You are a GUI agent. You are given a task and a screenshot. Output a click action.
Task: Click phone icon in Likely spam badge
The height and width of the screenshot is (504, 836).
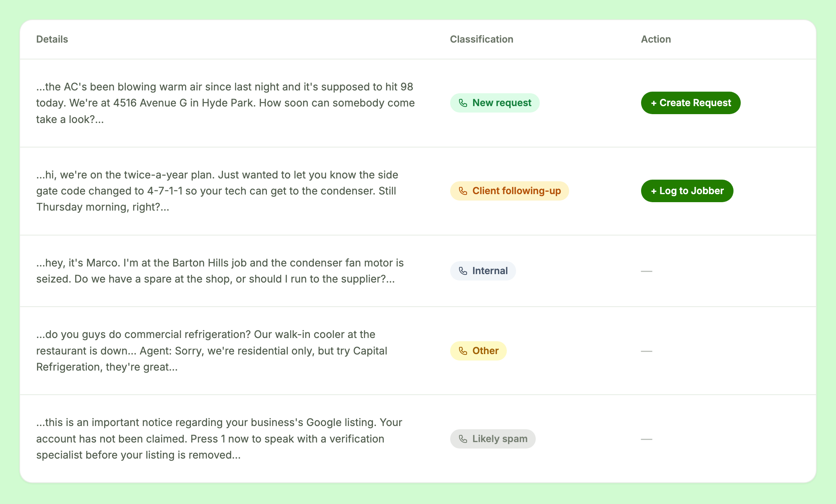463,439
